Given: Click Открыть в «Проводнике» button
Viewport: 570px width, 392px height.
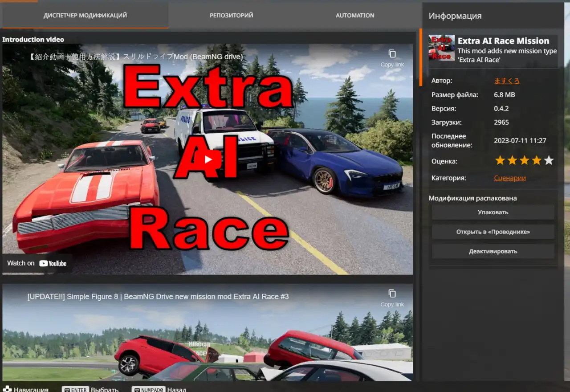Looking at the screenshot, I should (x=493, y=232).
